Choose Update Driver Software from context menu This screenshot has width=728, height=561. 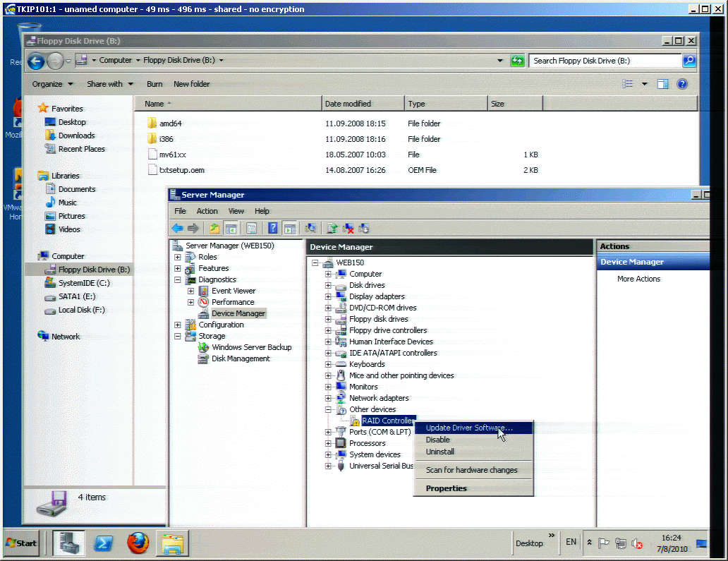click(473, 428)
